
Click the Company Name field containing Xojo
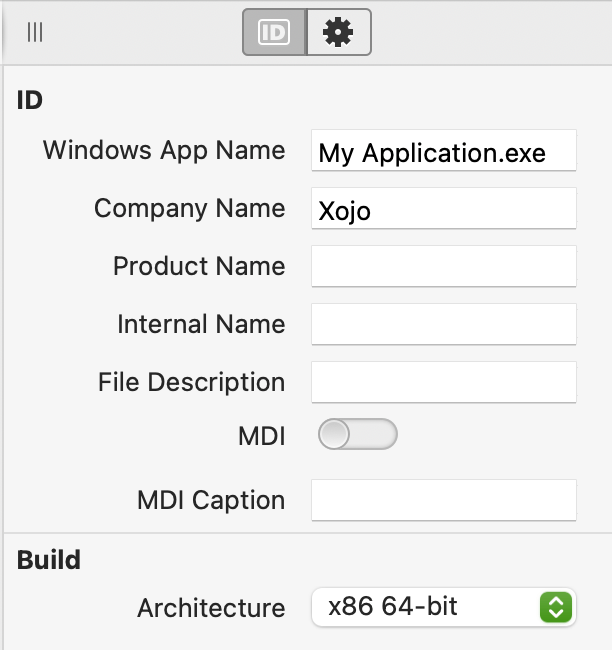point(444,208)
